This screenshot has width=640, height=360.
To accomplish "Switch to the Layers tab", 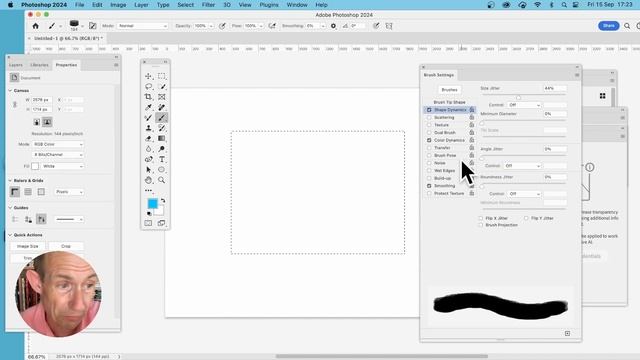I will click(16, 65).
